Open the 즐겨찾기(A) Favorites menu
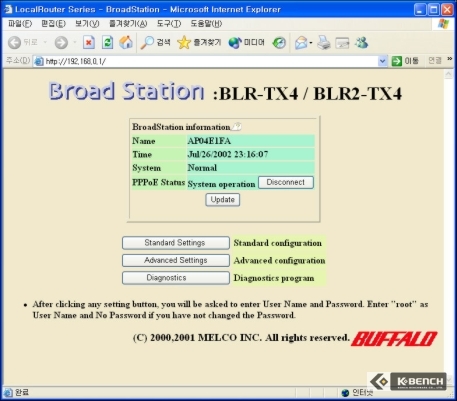Viewport: 457px width, 401px height. tap(128, 24)
